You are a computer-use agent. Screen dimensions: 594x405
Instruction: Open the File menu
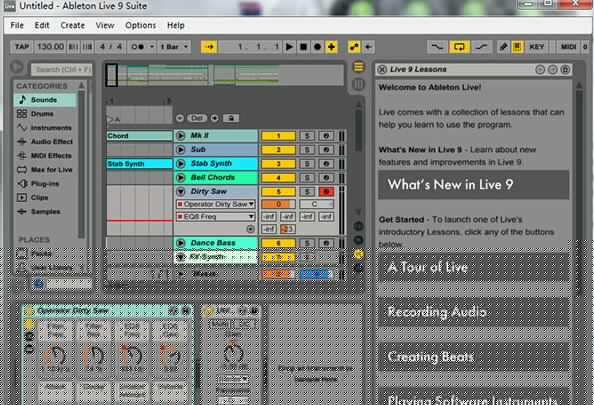pos(17,25)
